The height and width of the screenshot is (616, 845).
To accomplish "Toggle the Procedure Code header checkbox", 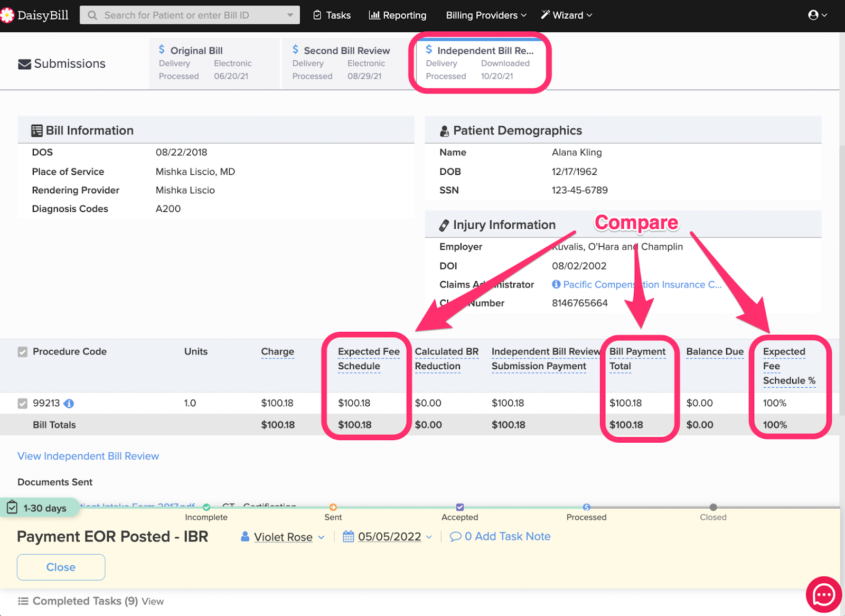I will click(22, 351).
